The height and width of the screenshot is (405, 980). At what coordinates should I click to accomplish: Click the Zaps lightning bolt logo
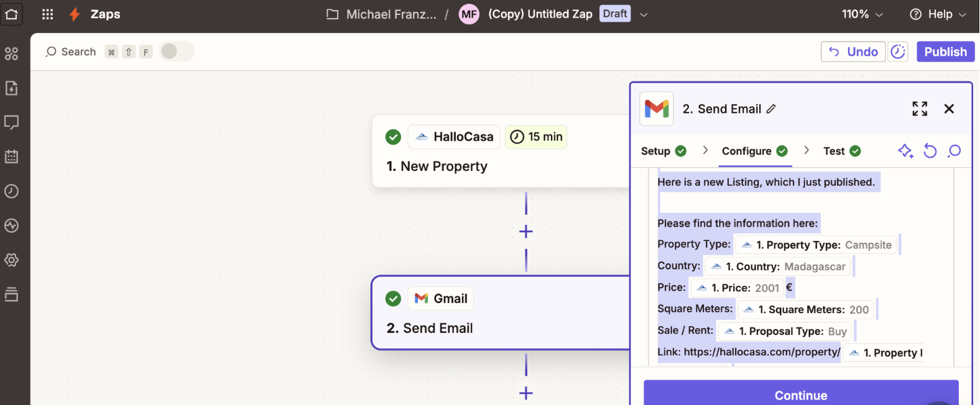pos(75,14)
